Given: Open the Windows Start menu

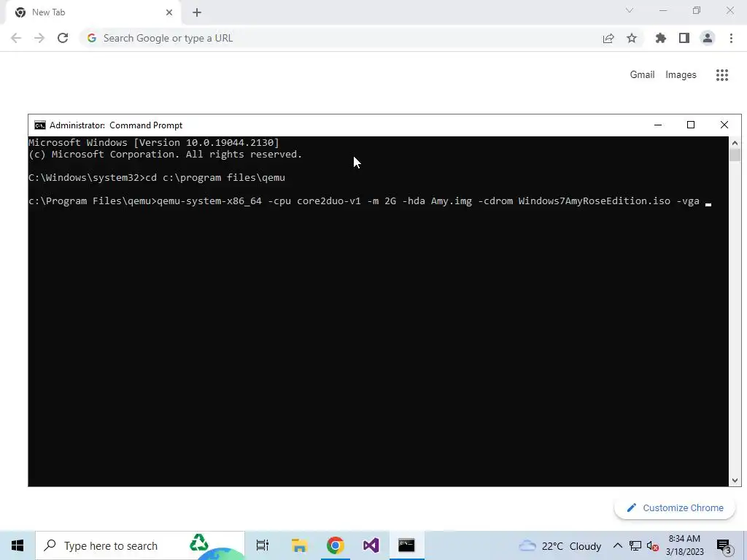Looking at the screenshot, I should coord(18,545).
